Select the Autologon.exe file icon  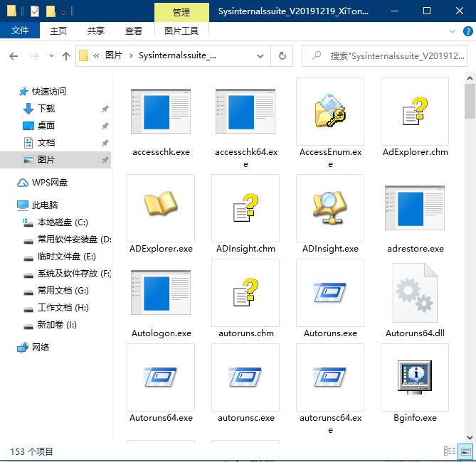pos(161,292)
